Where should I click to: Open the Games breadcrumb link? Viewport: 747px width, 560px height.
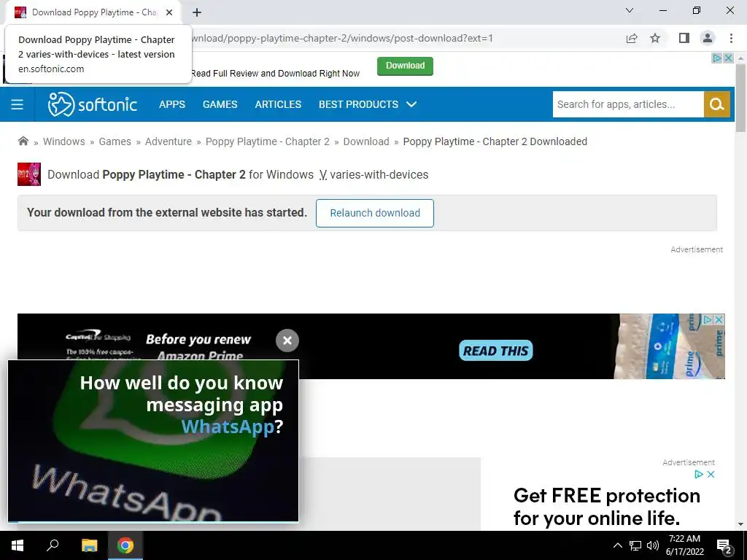pos(115,141)
